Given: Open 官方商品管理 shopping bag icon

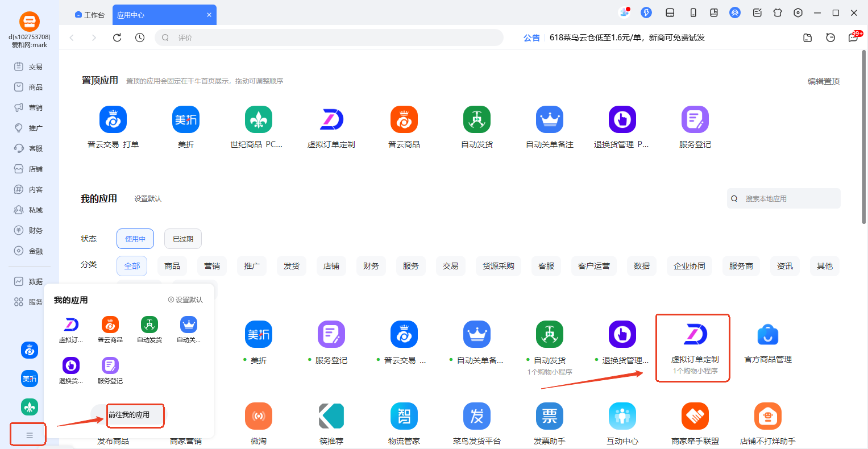Looking at the screenshot, I should click(x=768, y=335).
